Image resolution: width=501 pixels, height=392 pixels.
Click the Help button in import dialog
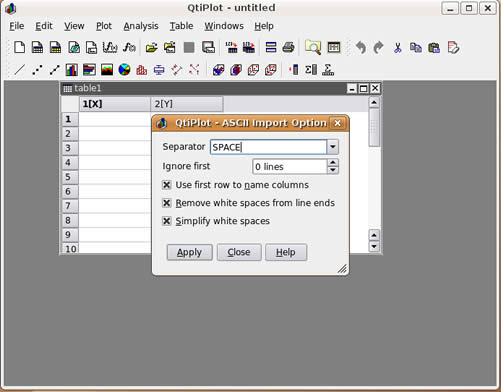(x=286, y=252)
